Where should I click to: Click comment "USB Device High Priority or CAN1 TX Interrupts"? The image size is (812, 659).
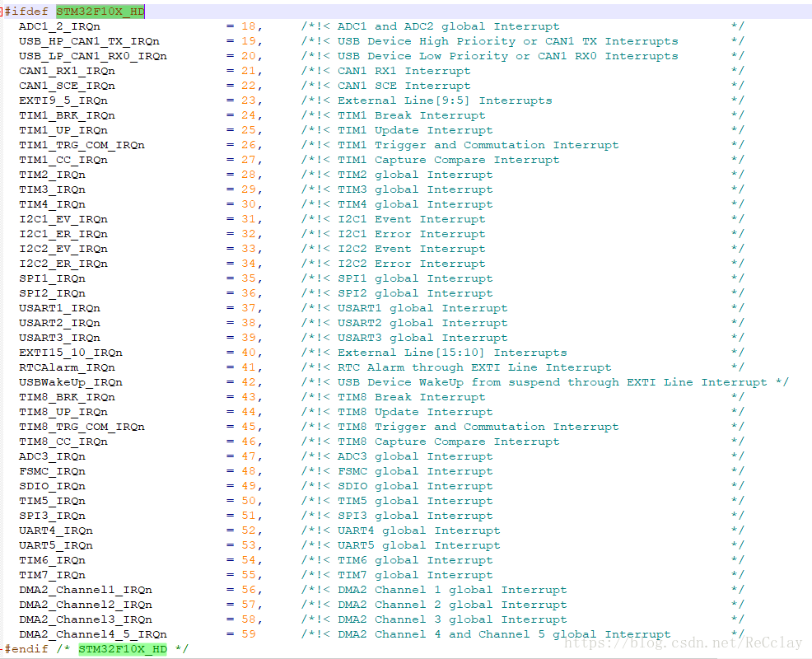click(508, 41)
